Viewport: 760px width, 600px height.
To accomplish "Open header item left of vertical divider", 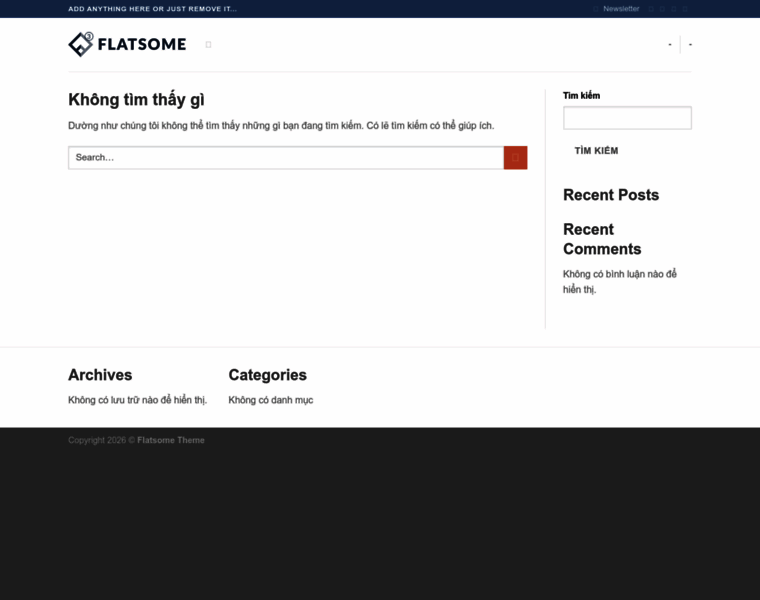I will point(670,45).
